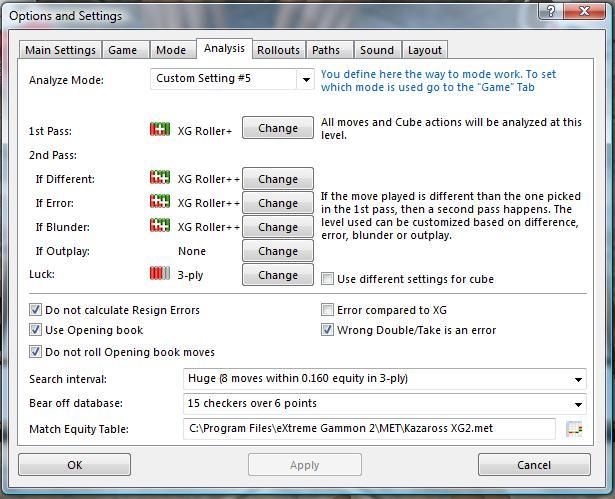
Task: Click the Match Equity Table path field
Action: 369,428
